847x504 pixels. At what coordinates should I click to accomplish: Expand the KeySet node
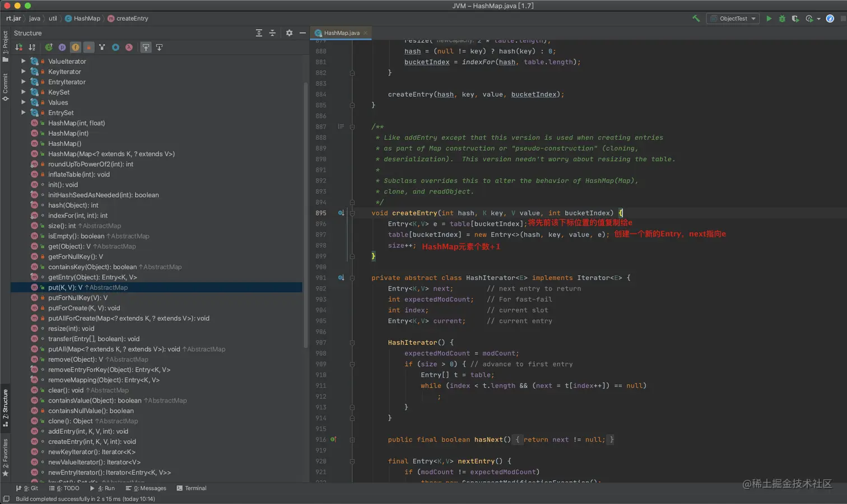24,92
